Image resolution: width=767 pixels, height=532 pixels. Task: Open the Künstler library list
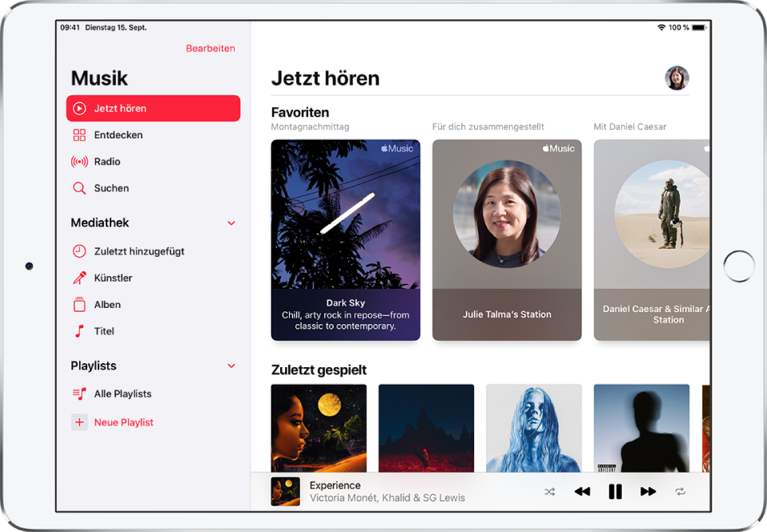pos(153,278)
